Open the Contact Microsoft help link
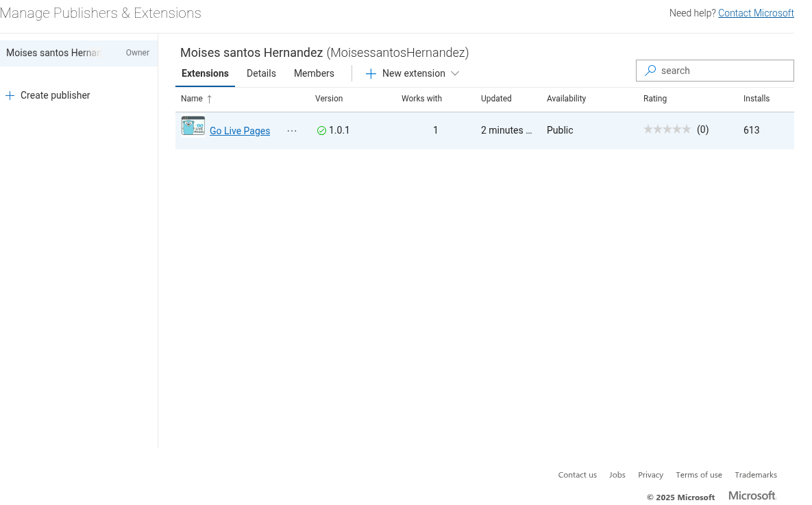Screen dimensions: 812x505 click(x=756, y=13)
